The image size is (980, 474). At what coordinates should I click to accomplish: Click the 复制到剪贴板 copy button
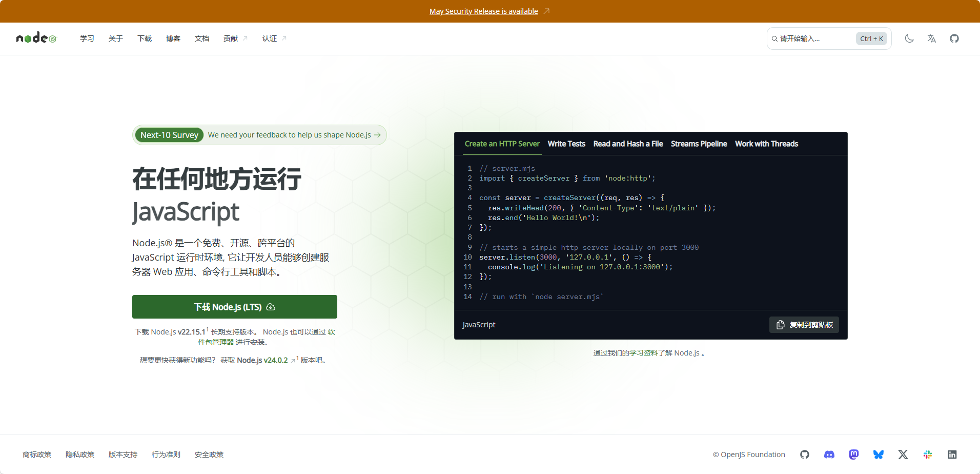point(804,325)
